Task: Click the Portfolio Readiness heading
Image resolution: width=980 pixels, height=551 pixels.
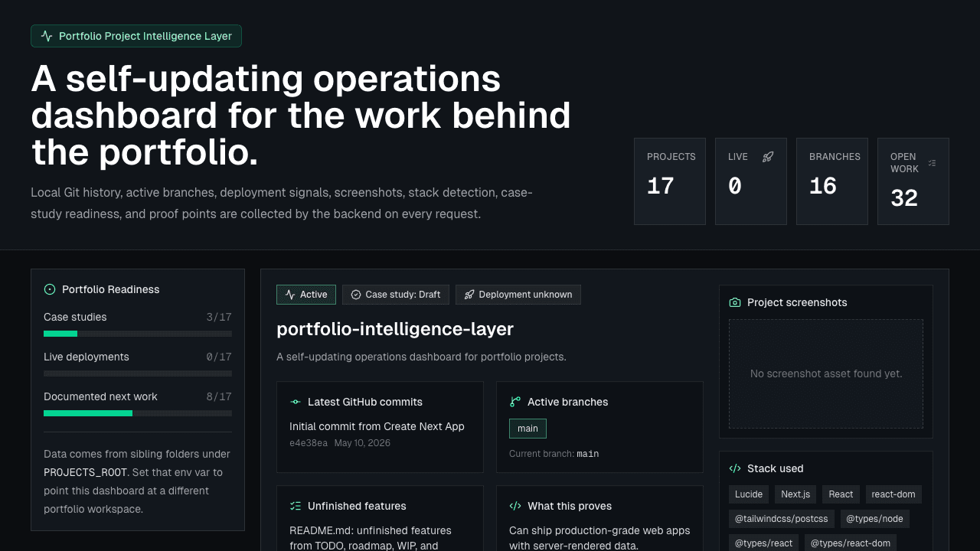Action: (x=111, y=289)
